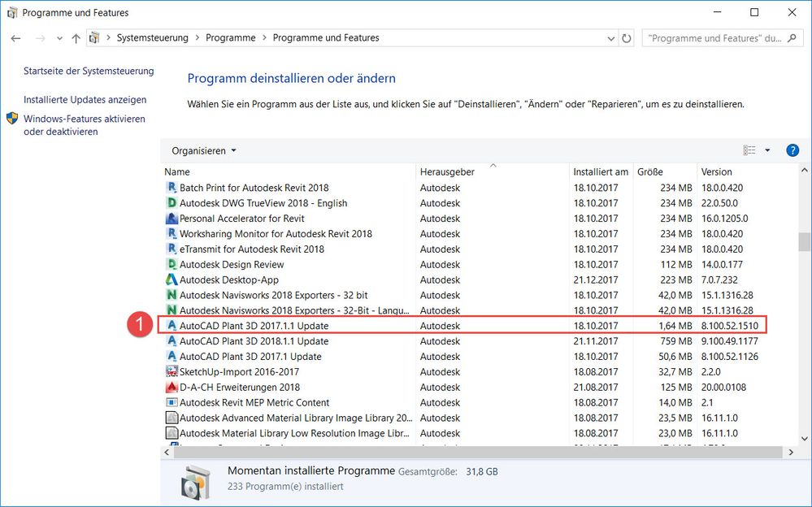The height and width of the screenshot is (507, 812).
Task: Click the Programme breadcrumb
Action: click(231, 38)
